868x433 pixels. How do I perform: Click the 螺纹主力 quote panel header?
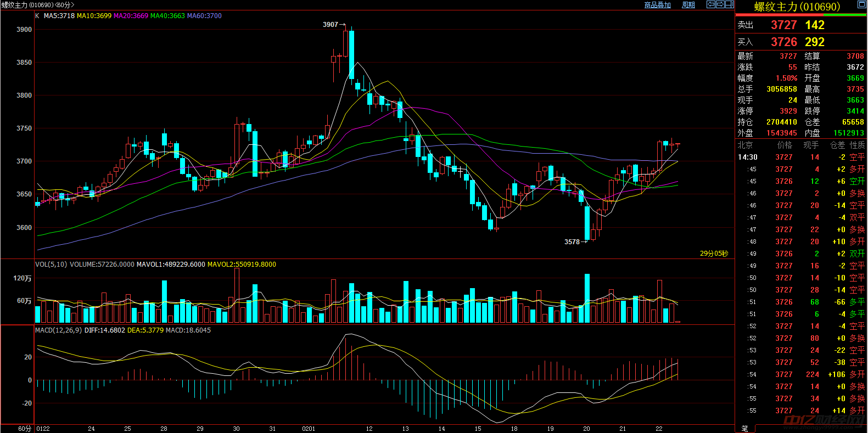pos(797,7)
